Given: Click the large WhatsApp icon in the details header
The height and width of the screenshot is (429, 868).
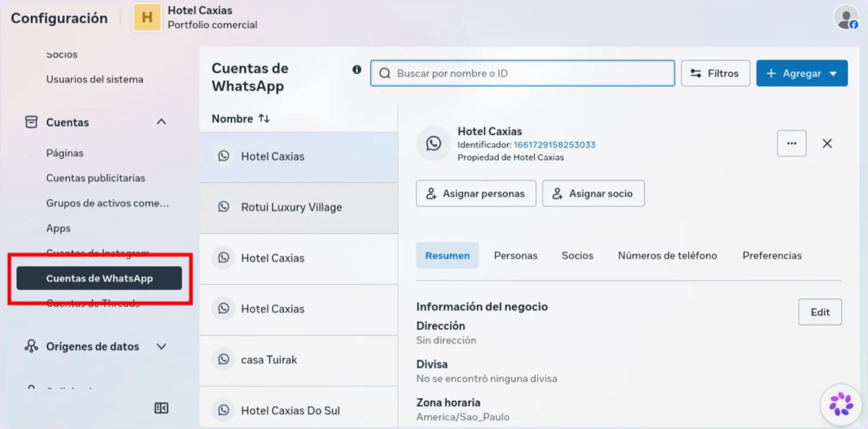Looking at the screenshot, I should tap(433, 143).
